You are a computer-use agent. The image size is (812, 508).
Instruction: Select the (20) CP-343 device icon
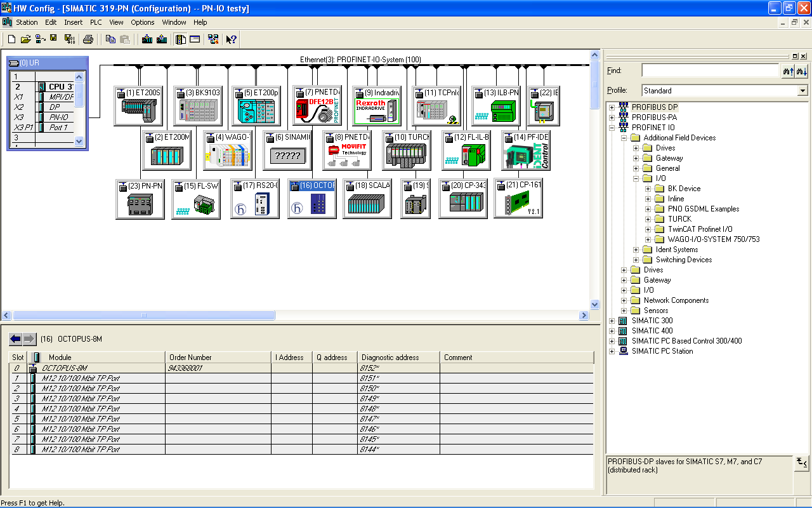point(463,199)
